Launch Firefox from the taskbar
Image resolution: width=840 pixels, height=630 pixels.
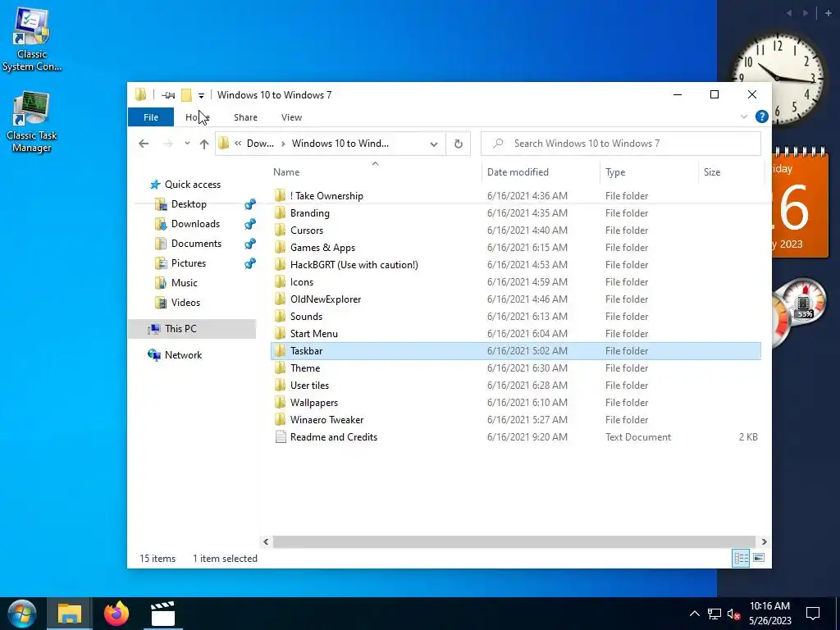pos(116,614)
